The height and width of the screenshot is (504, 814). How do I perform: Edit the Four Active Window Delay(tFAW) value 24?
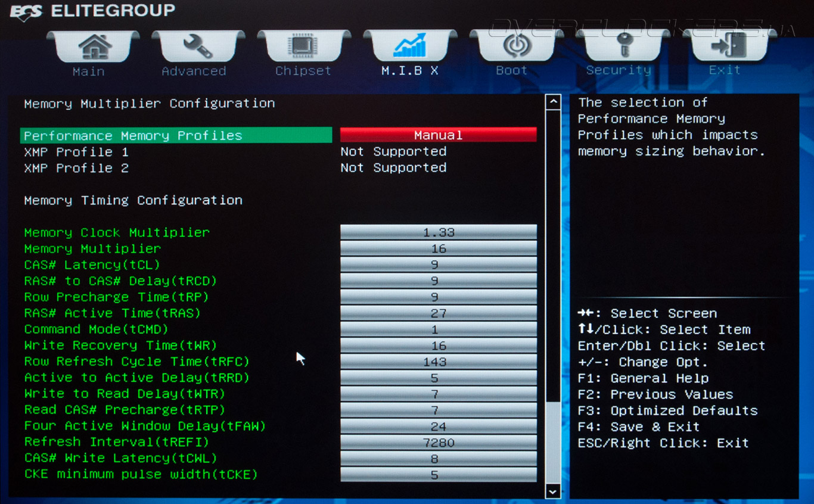[x=439, y=426]
